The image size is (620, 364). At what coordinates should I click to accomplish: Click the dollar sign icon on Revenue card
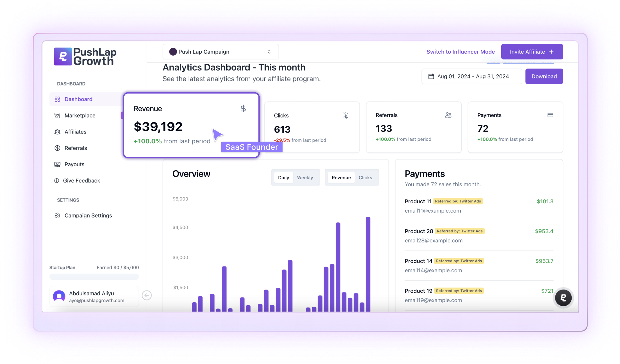[x=243, y=109]
